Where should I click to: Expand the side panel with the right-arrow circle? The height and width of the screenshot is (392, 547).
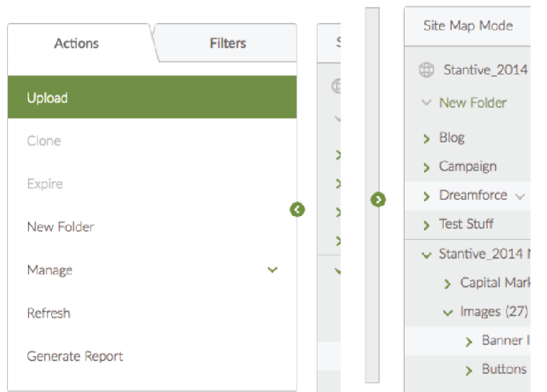pos(378,199)
